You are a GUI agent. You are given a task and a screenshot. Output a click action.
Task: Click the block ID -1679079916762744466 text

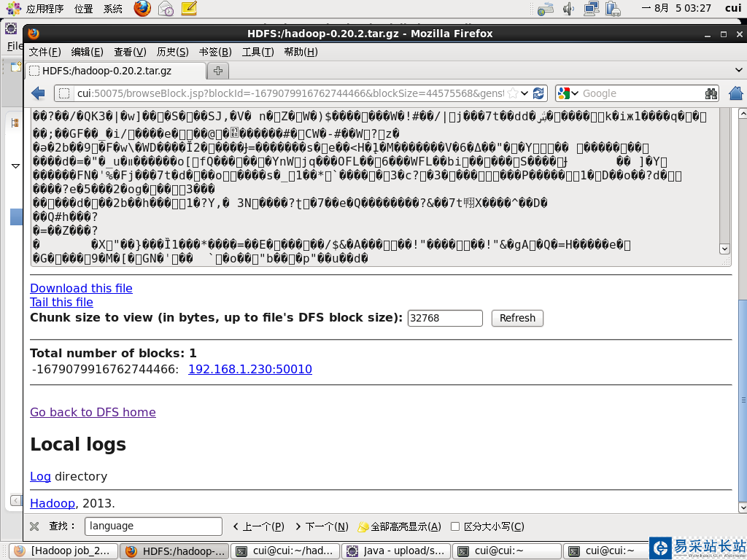click(x=105, y=369)
